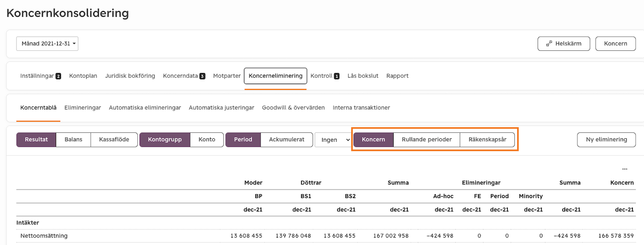Open the Kontoplan tab
The image size is (644, 245).
pos(83,76)
